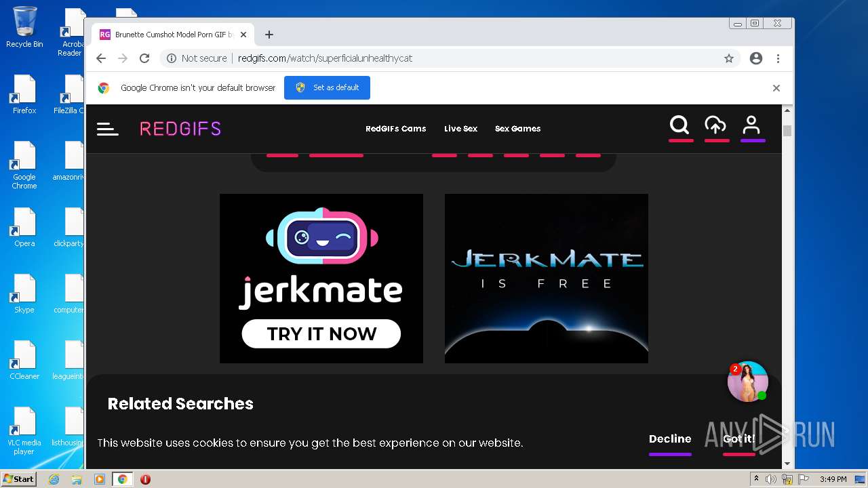
Task: Open the Live Sex link
Action: point(460,129)
